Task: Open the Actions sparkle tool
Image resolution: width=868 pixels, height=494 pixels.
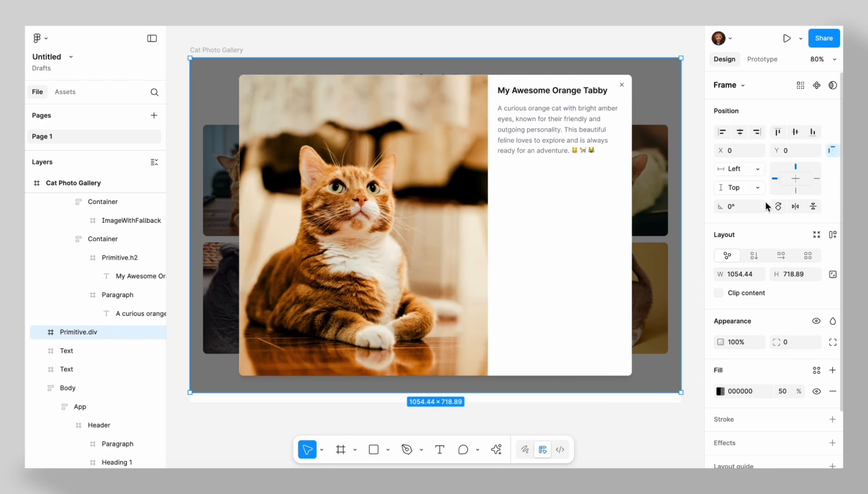Action: point(496,450)
